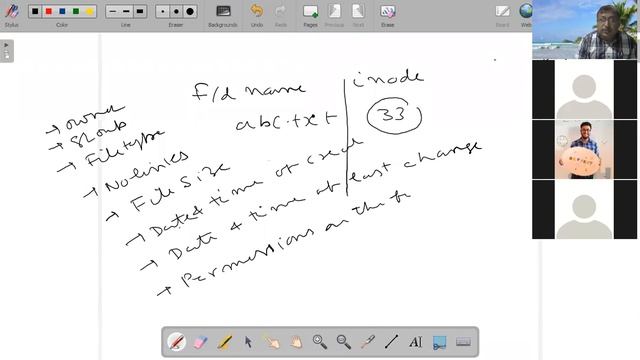This screenshot has width=640, height=360.
Task: Select the Zoom Out magnifier tool
Action: 344,342
